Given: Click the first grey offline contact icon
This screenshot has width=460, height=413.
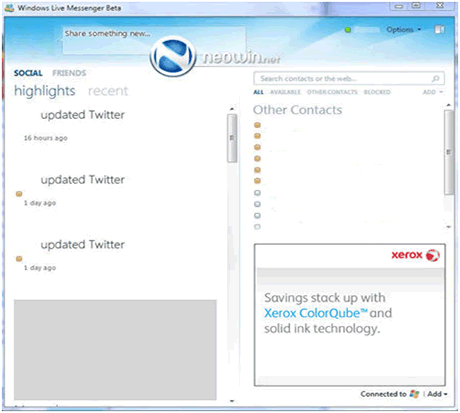Looking at the screenshot, I should pyautogui.click(x=257, y=193).
